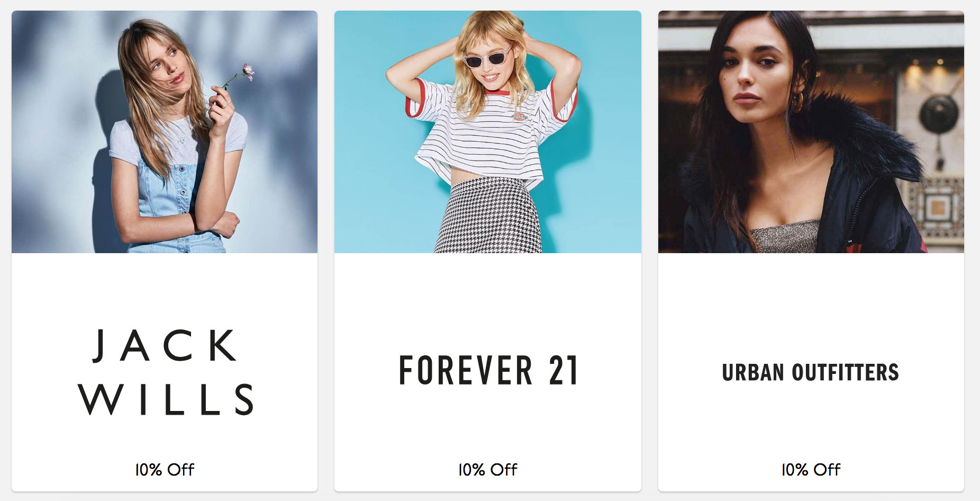Click the word OUTFITTERS in the logo
Screen dimensions: 980x501
[x=845, y=372]
